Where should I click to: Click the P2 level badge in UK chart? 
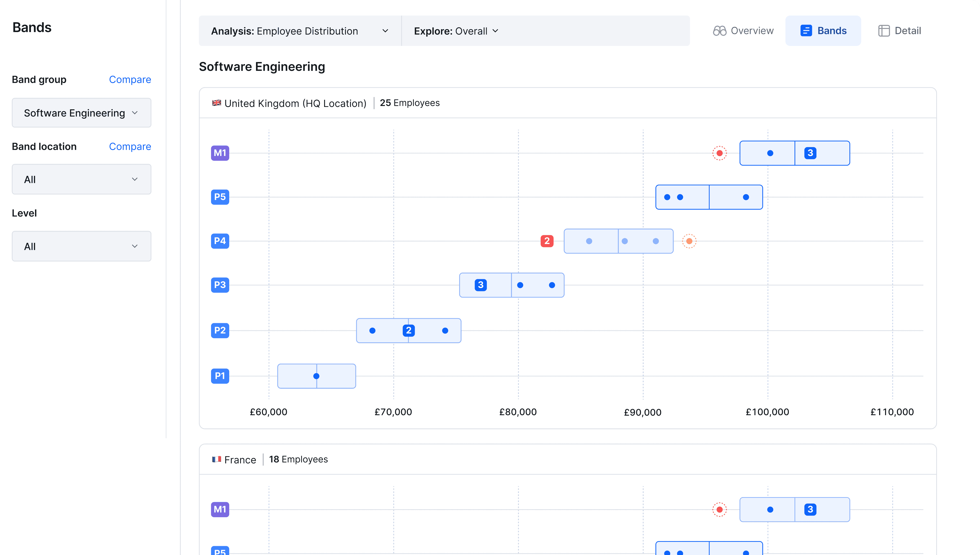220,330
